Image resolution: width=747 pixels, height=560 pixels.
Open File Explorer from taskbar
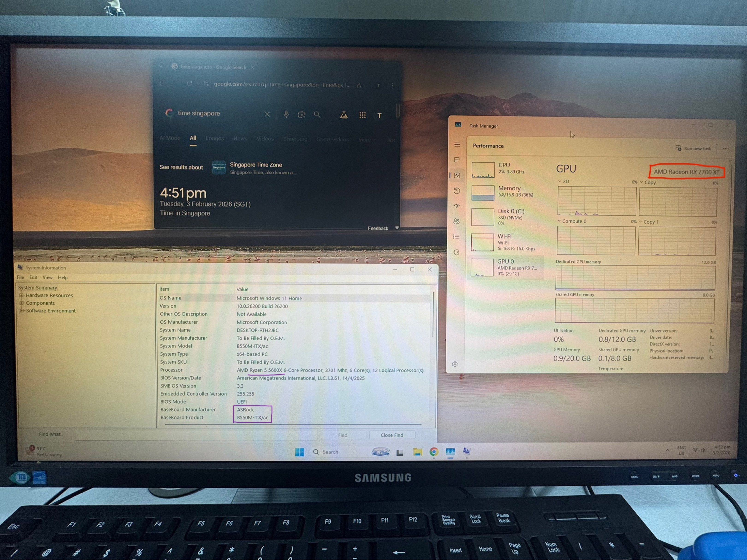tap(417, 452)
